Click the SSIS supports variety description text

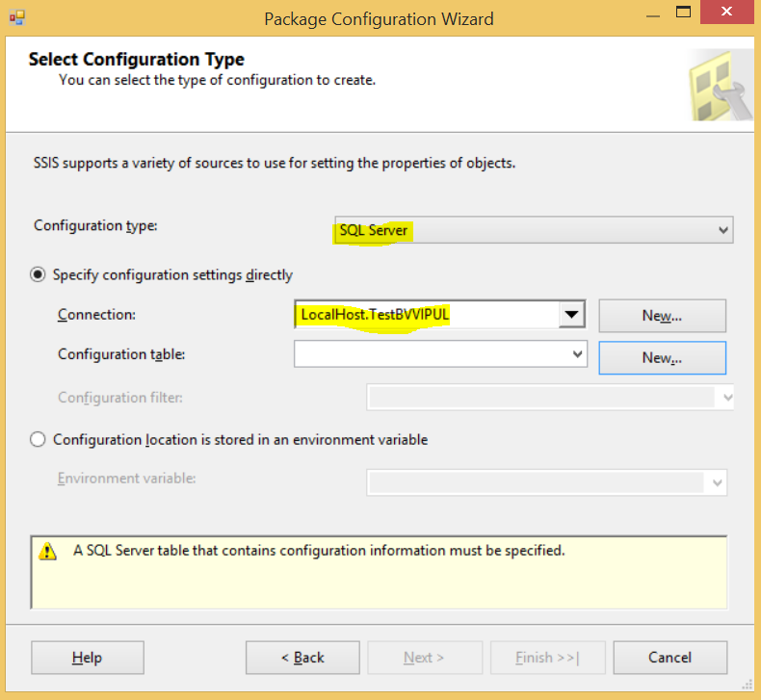coord(275,163)
